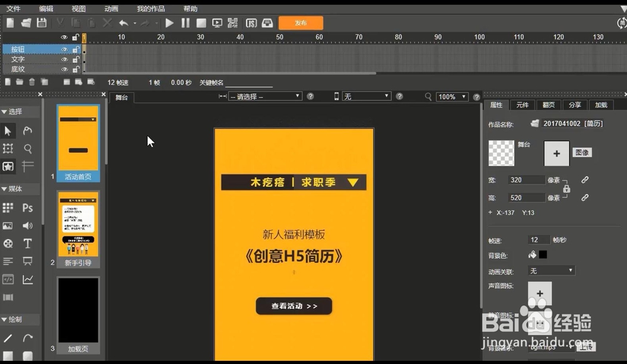The width and height of the screenshot is (627, 364).
Task: Collapse the 媒体 tool section
Action: [x=4, y=189]
